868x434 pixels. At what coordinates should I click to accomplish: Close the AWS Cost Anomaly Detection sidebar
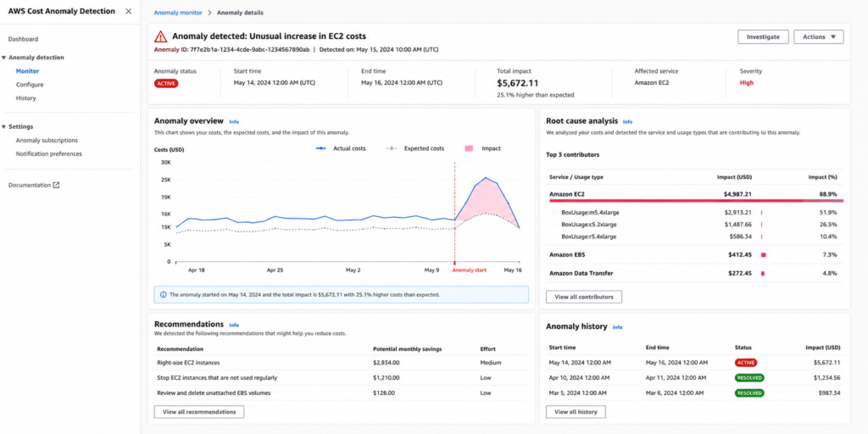tap(129, 11)
